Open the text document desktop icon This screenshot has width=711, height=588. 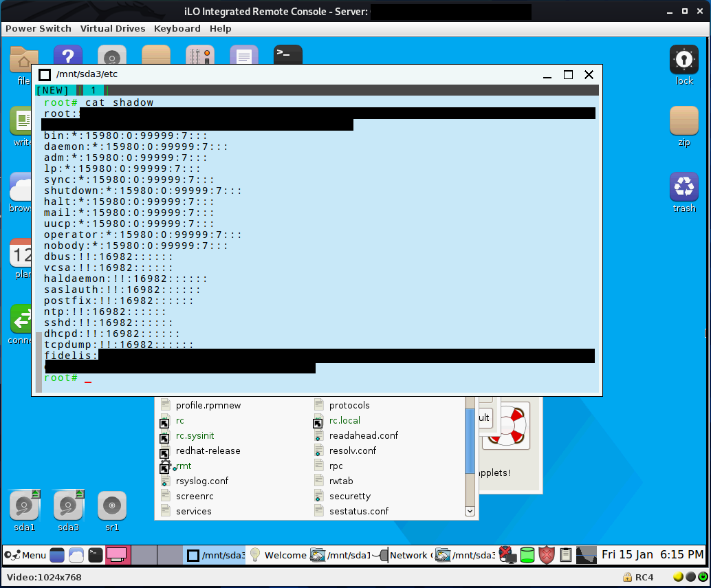[244, 55]
